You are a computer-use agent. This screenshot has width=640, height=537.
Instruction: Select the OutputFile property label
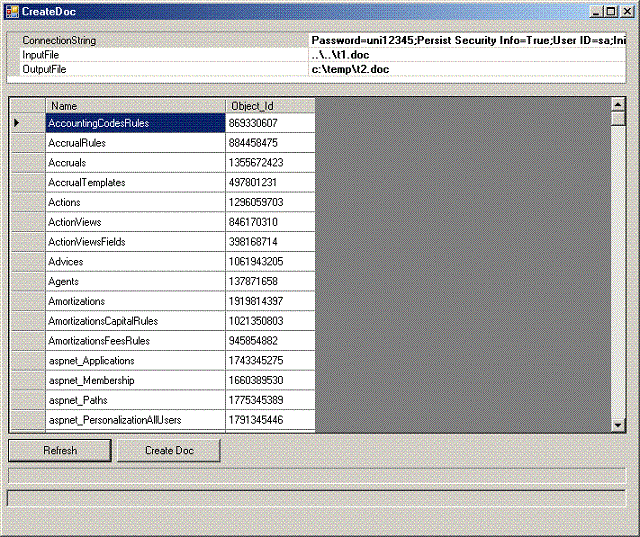point(164,69)
